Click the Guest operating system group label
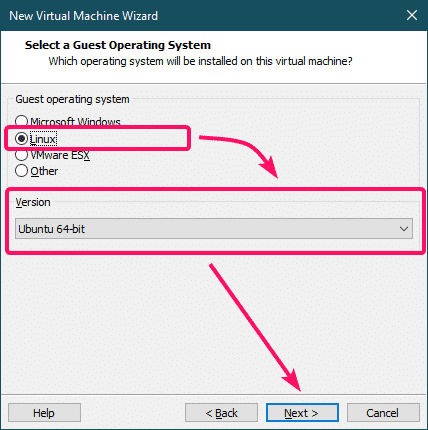The height and width of the screenshot is (430, 428). 72,99
